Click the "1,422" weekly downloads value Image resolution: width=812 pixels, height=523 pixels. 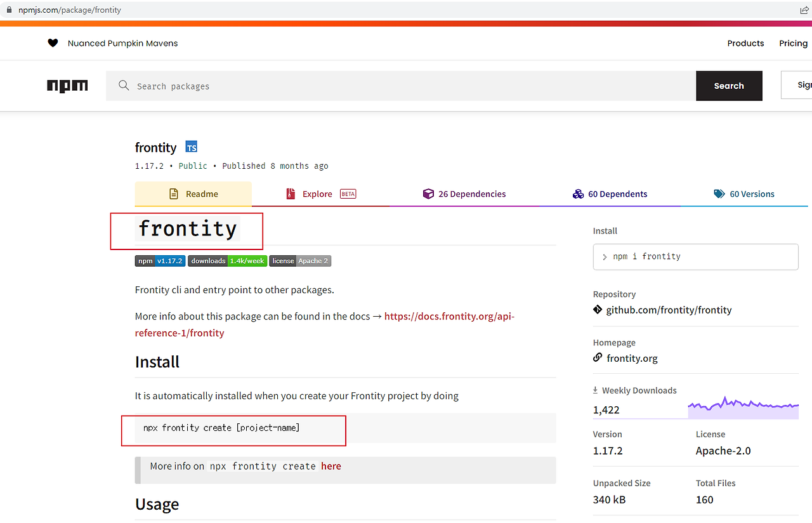(x=606, y=410)
